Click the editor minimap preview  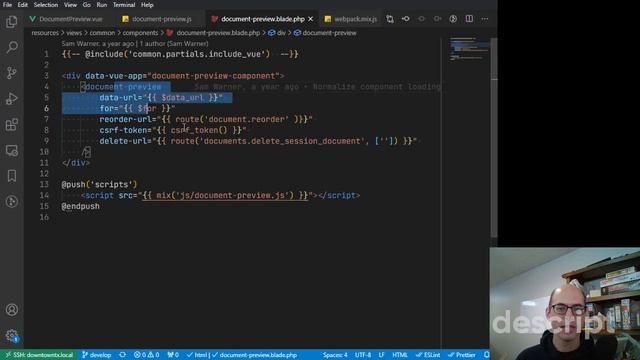469,49
